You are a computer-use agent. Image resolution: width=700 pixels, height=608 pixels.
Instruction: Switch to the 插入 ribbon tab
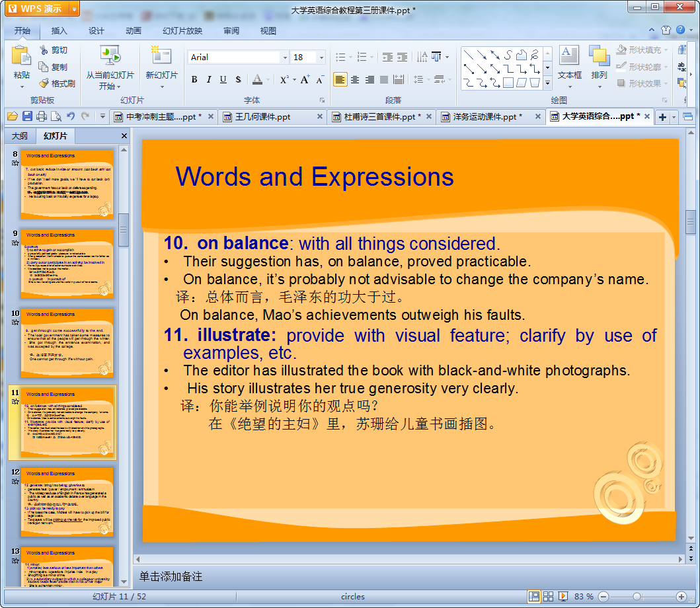[x=59, y=31]
